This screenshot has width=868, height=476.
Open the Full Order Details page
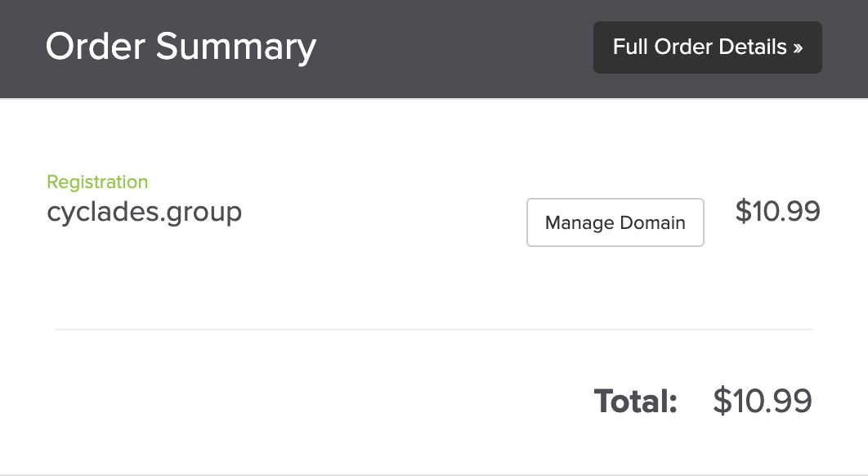point(707,47)
